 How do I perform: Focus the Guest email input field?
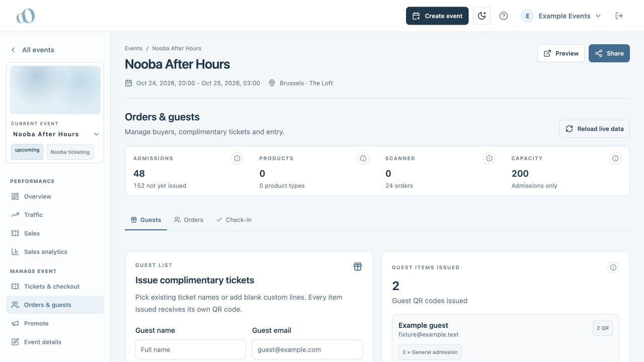[307, 349]
